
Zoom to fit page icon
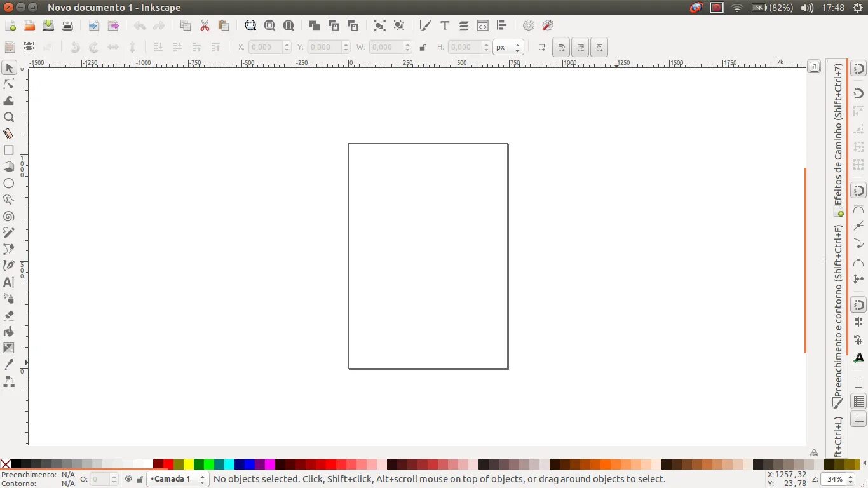tap(288, 26)
